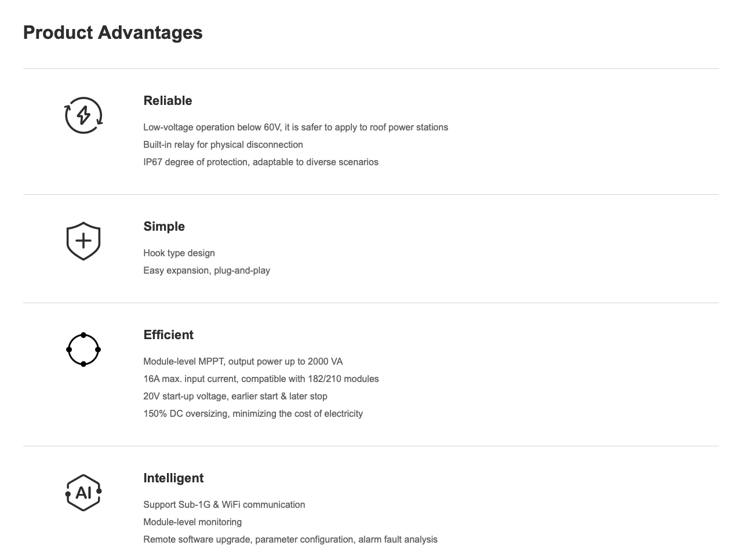
Task: Click the Hook type design text
Action: coord(179,253)
